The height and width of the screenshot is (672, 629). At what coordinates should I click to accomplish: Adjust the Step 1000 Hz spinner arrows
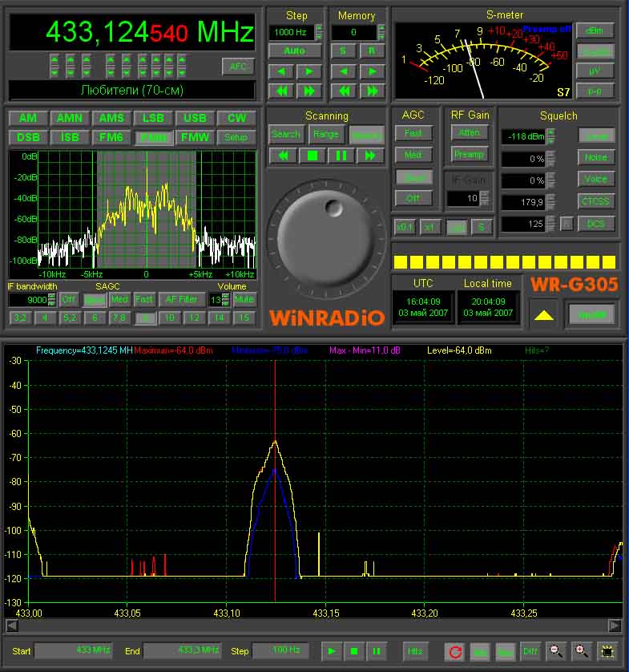pyautogui.click(x=319, y=32)
